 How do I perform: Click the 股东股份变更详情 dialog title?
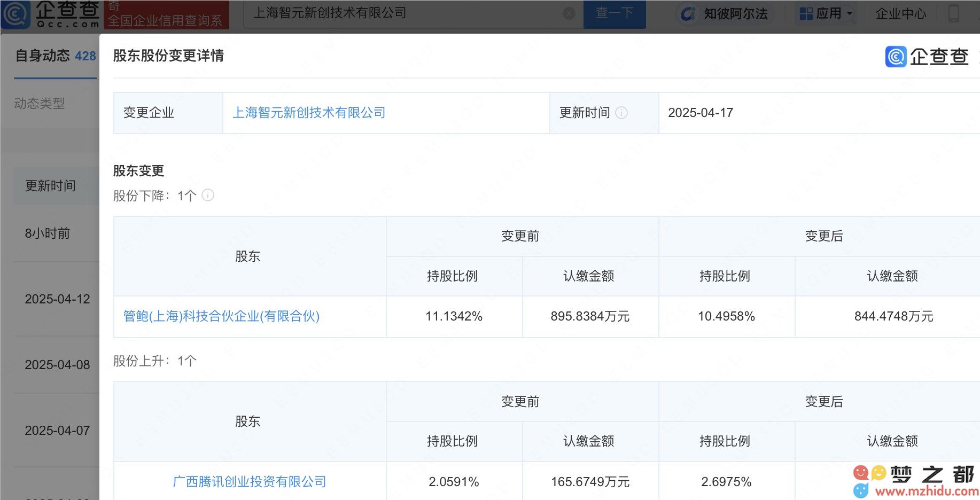coord(168,56)
